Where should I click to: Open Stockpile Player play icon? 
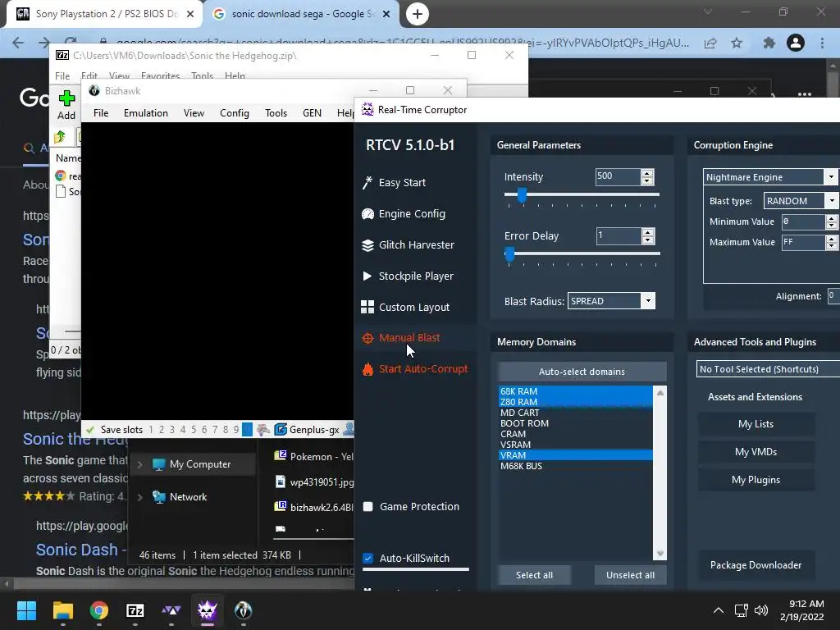coord(367,276)
